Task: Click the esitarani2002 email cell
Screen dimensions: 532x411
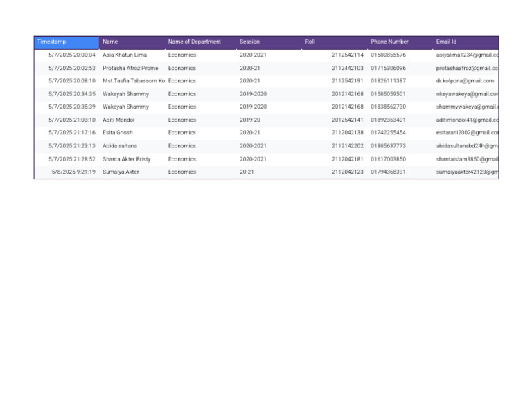Action: (467, 132)
